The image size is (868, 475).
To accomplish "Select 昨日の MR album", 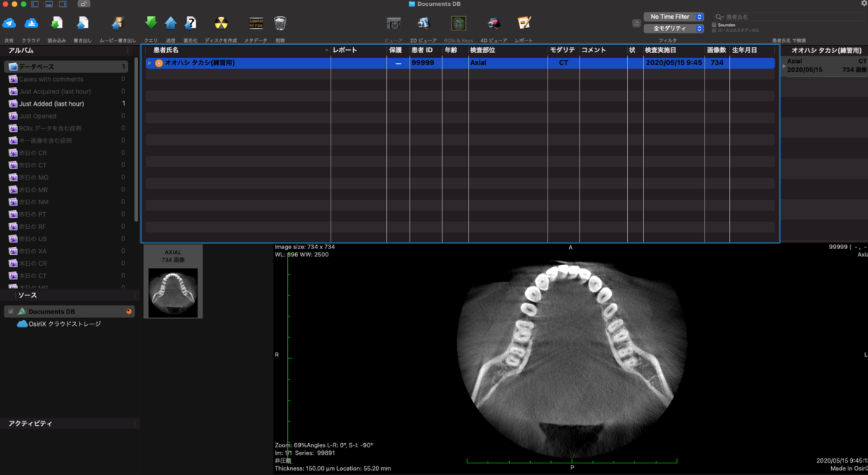I will (x=66, y=190).
